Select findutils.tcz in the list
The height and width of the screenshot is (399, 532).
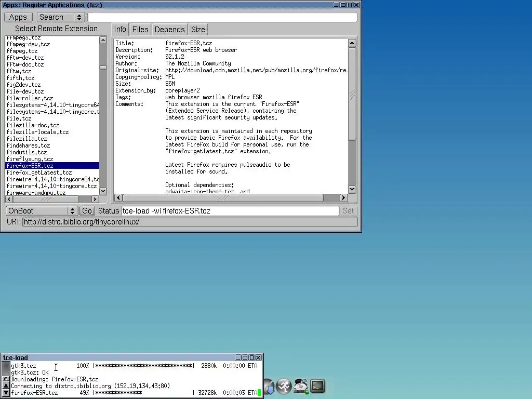(x=52, y=152)
